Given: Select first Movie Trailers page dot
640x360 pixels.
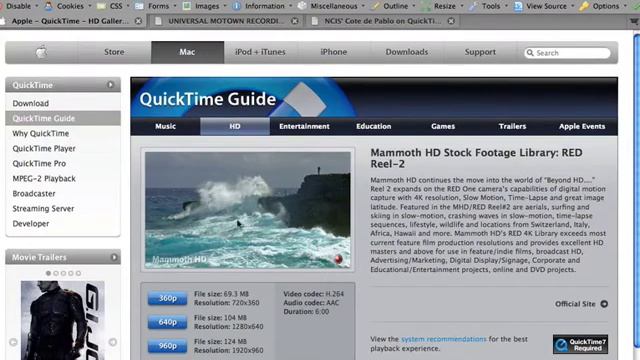Looking at the screenshot, I should tap(49, 273).
